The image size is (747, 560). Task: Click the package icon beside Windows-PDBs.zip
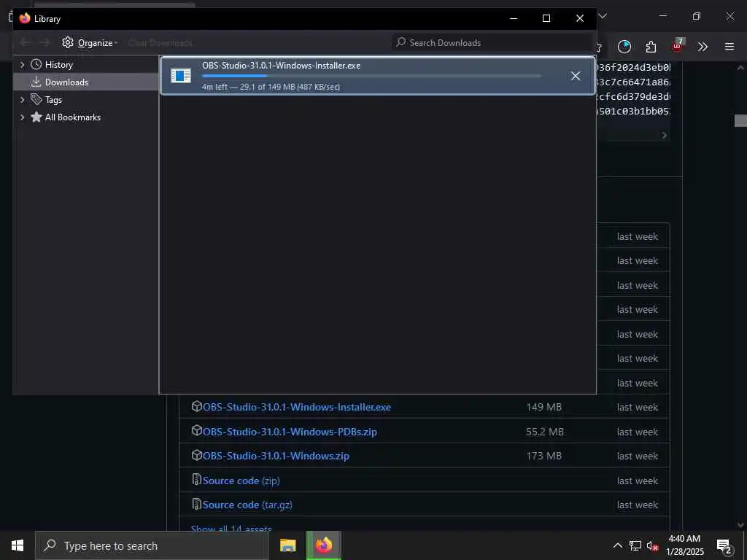click(196, 430)
